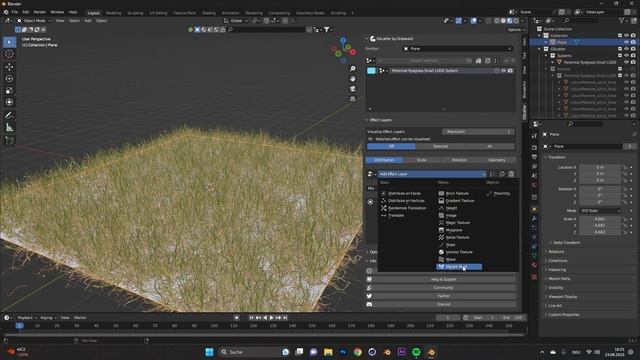Expand the Relations panel
The height and width of the screenshot is (360, 640).
point(556,251)
